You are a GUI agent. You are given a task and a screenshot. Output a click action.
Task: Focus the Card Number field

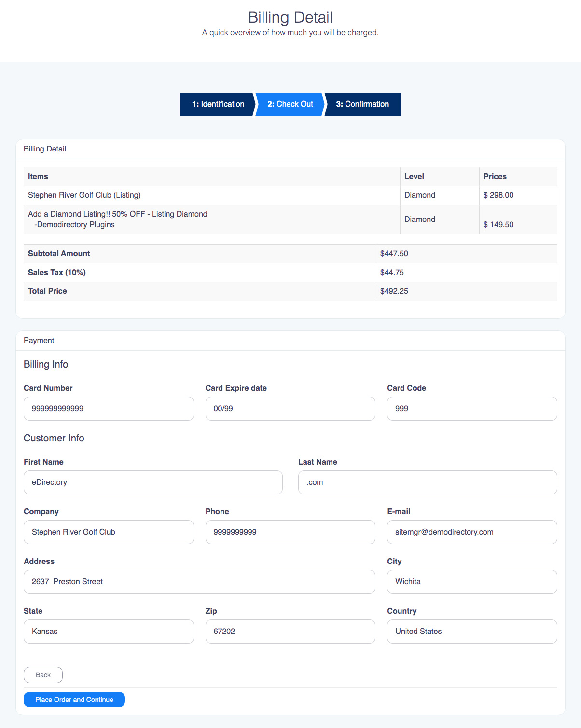click(109, 409)
